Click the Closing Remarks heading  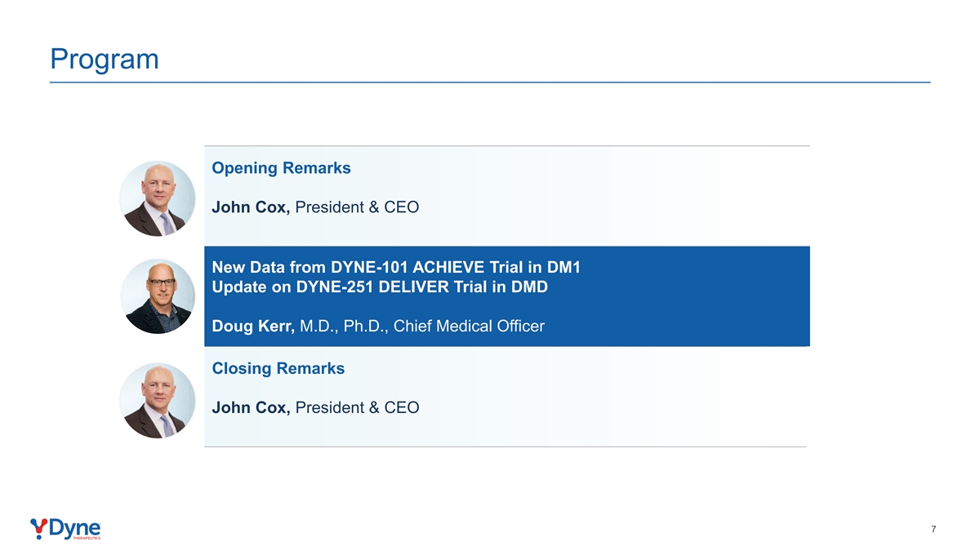[278, 368]
